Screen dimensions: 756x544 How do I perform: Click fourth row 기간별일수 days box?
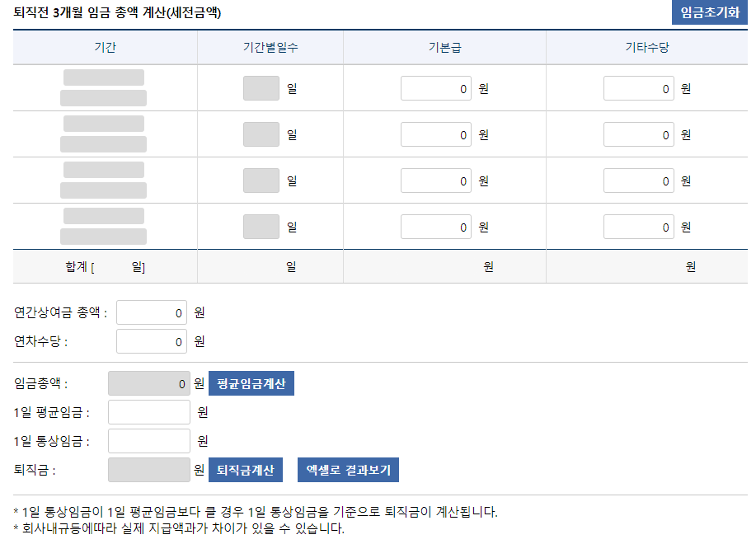[261, 227]
